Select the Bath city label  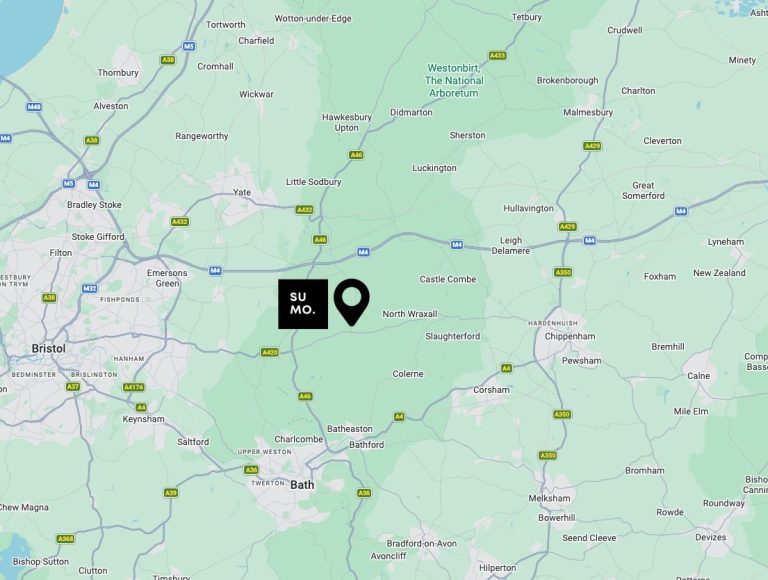(x=302, y=485)
